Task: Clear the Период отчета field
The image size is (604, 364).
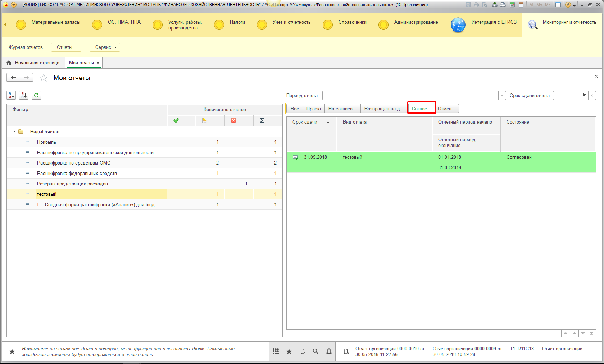Action: 502,96
